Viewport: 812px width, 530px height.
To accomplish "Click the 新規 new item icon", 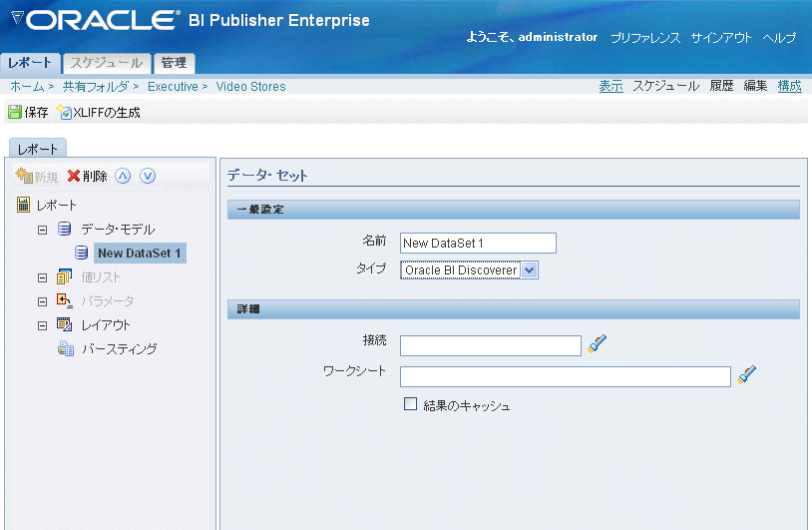I will click(24, 176).
